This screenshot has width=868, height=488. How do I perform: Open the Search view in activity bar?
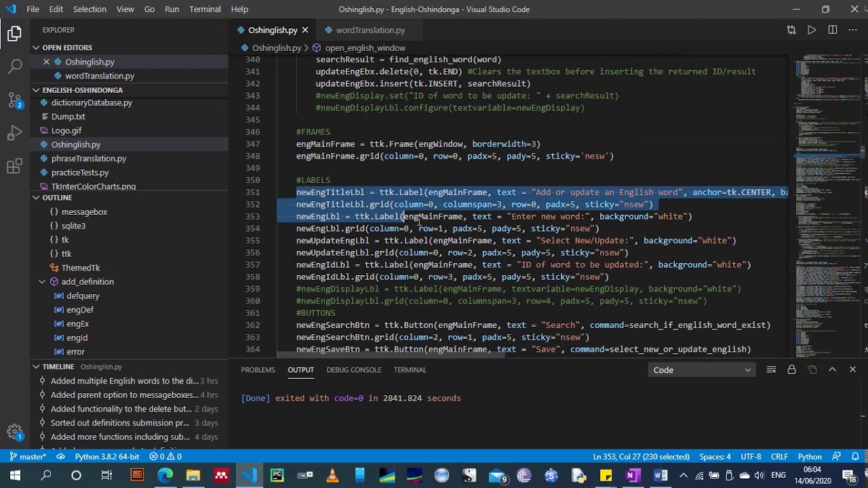click(x=15, y=66)
